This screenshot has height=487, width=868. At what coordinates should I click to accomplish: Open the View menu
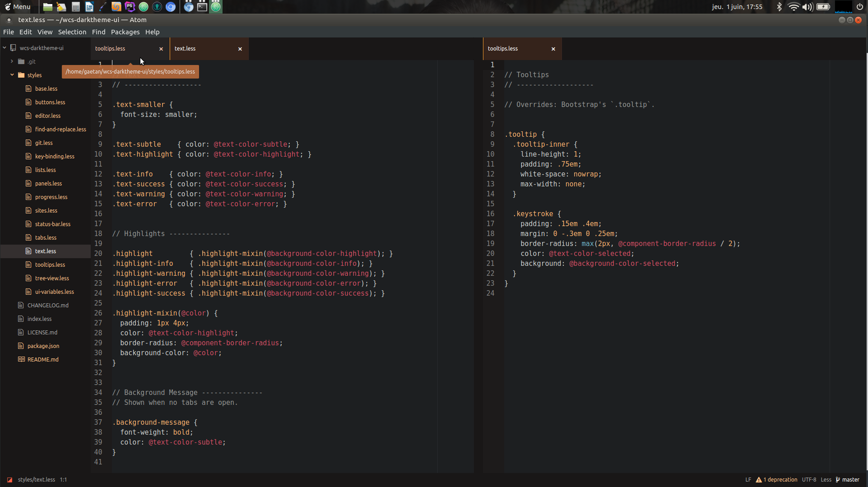[45, 32]
